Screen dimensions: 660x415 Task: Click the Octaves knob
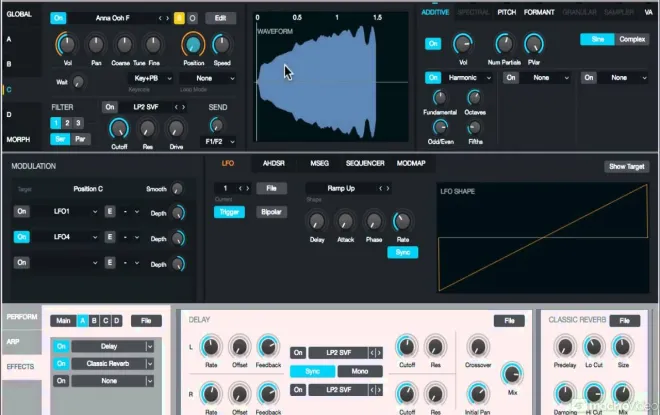click(x=474, y=98)
